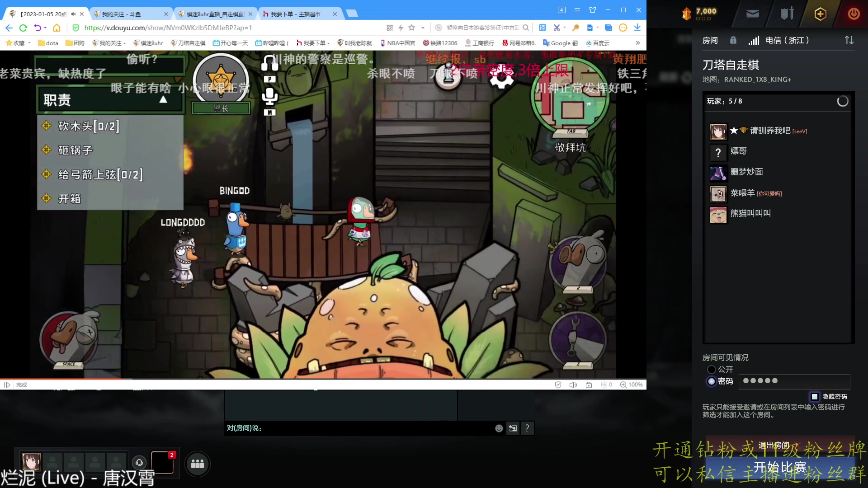Toggle the 隐藏密码 checkbox
The height and width of the screenshot is (488, 868).
click(815, 397)
